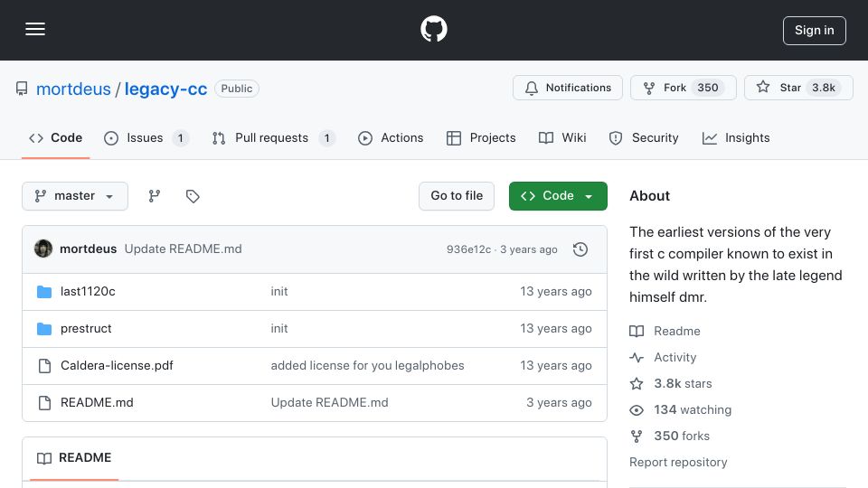868x488 pixels.
Task: Click the book icon beside Readme
Action: [637, 331]
